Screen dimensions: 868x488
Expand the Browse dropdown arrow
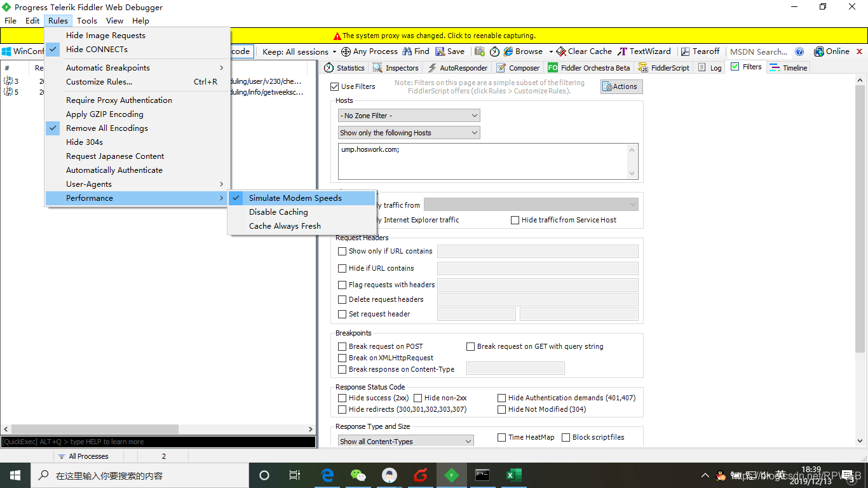coord(551,51)
